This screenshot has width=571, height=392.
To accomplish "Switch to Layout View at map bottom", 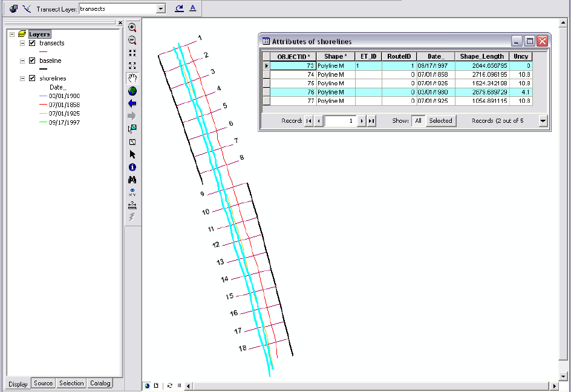I will click(x=156, y=385).
